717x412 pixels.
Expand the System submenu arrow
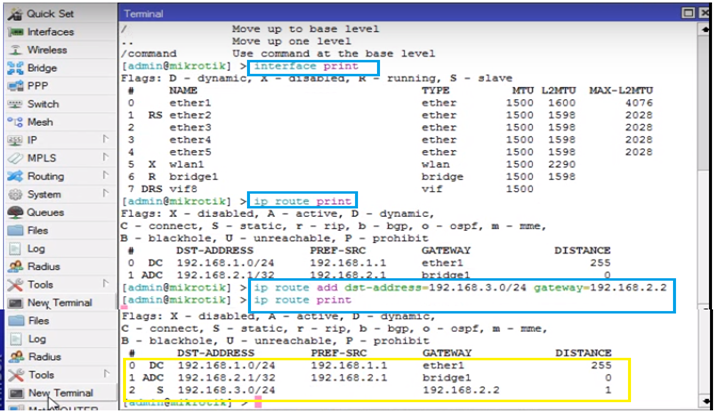coord(105,193)
